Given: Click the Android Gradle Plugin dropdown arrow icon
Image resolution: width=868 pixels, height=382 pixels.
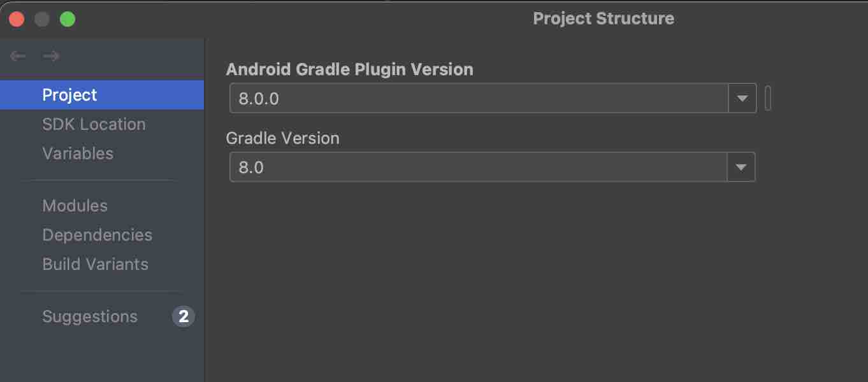Looking at the screenshot, I should pos(741,97).
